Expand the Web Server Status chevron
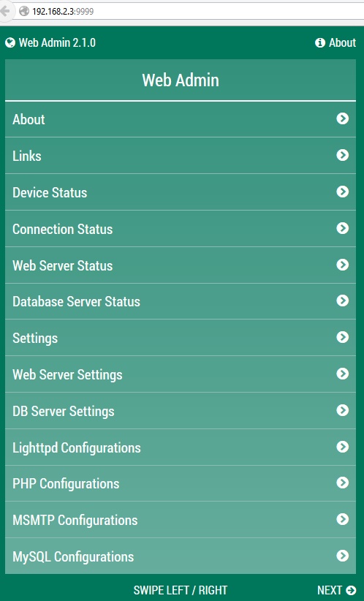The height and width of the screenshot is (601, 364). pyautogui.click(x=343, y=265)
